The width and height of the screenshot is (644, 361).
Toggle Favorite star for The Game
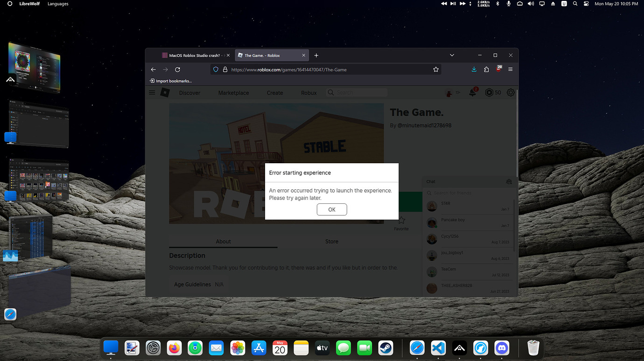point(401,219)
